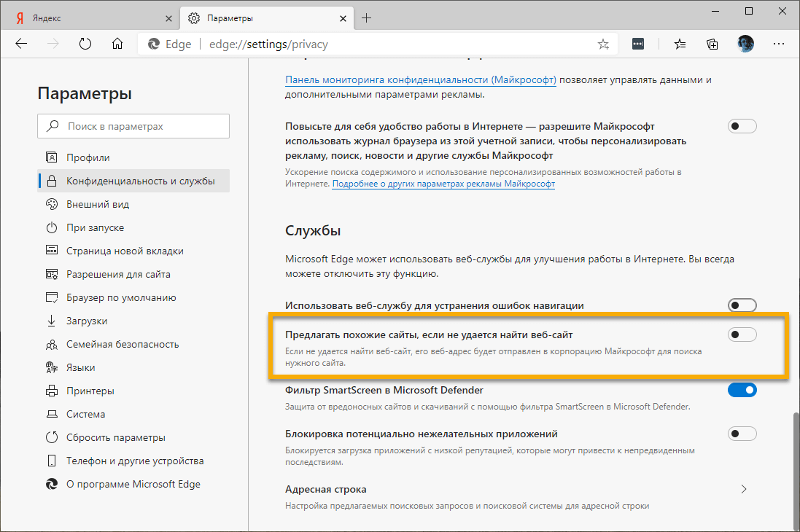Toggle personalized ads using browser history

742,127
